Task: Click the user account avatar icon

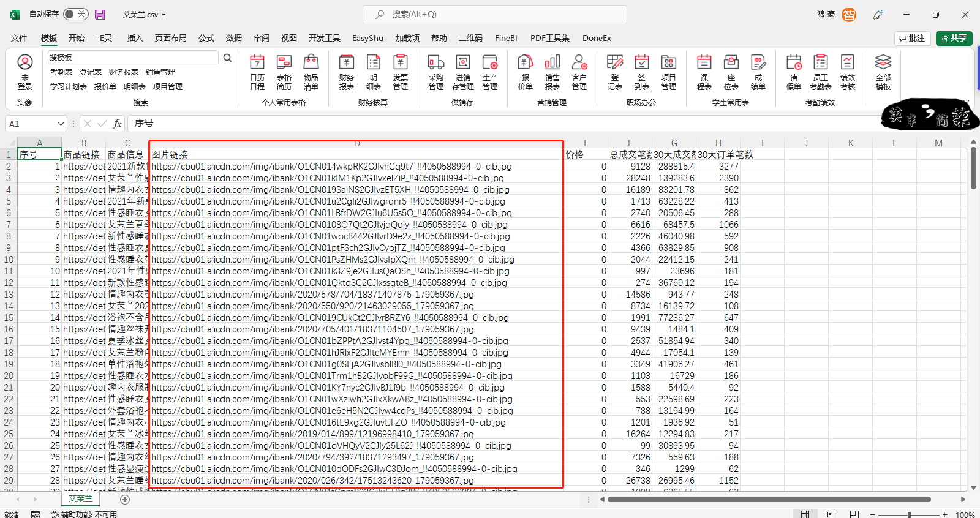Action: [849, 15]
